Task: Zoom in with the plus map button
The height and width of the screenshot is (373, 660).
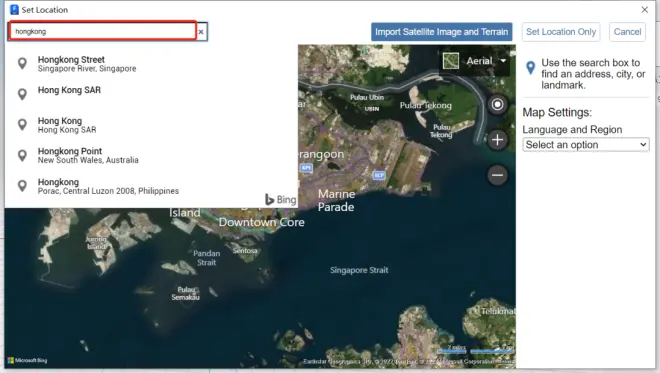Action: point(497,140)
